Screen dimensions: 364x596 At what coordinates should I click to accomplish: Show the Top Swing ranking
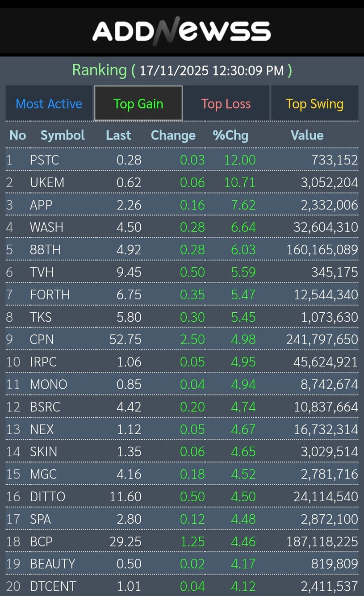(314, 104)
